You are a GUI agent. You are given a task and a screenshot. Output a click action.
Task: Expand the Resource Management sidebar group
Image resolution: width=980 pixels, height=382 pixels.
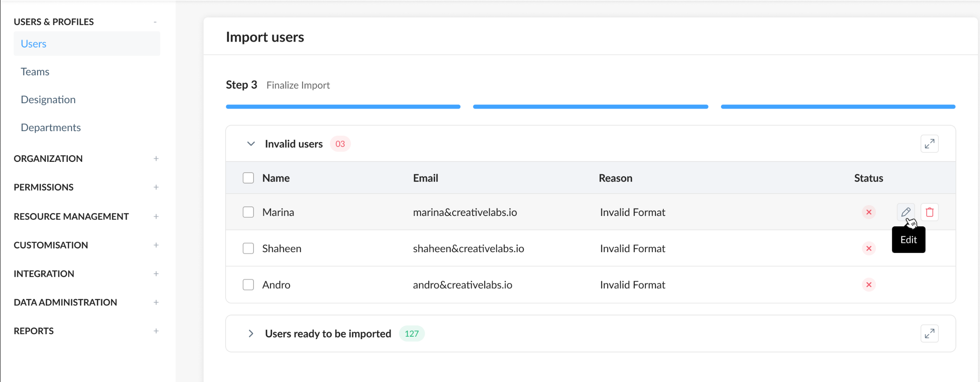[x=156, y=216]
